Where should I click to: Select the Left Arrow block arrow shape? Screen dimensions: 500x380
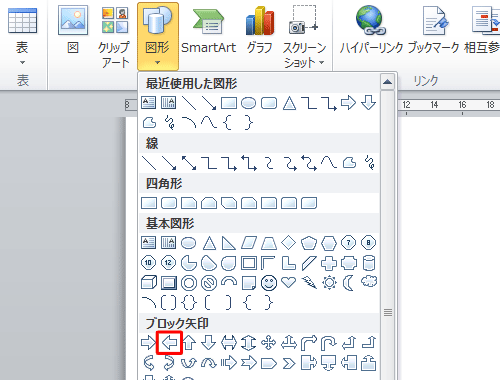(169, 343)
